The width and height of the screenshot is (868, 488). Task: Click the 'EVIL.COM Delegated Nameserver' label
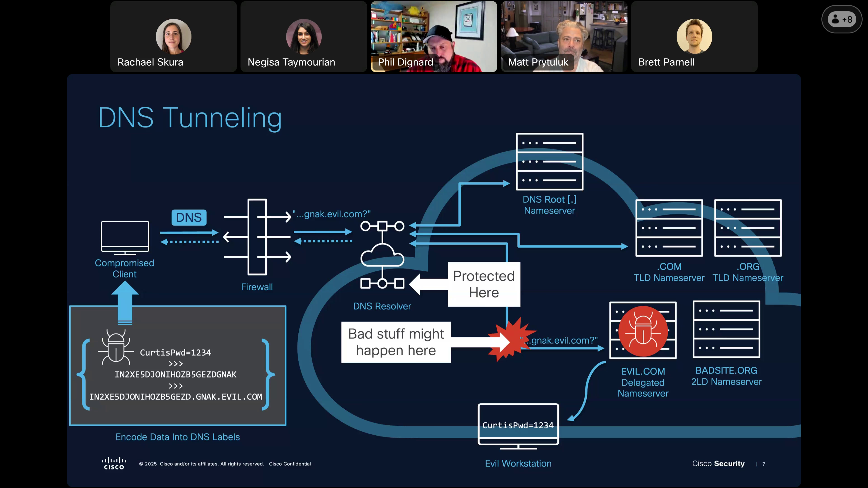[643, 382]
